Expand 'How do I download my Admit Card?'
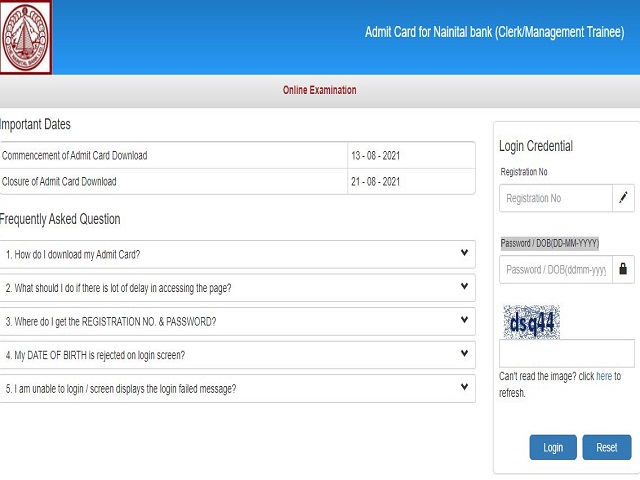This screenshot has width=640, height=480. coord(238,254)
